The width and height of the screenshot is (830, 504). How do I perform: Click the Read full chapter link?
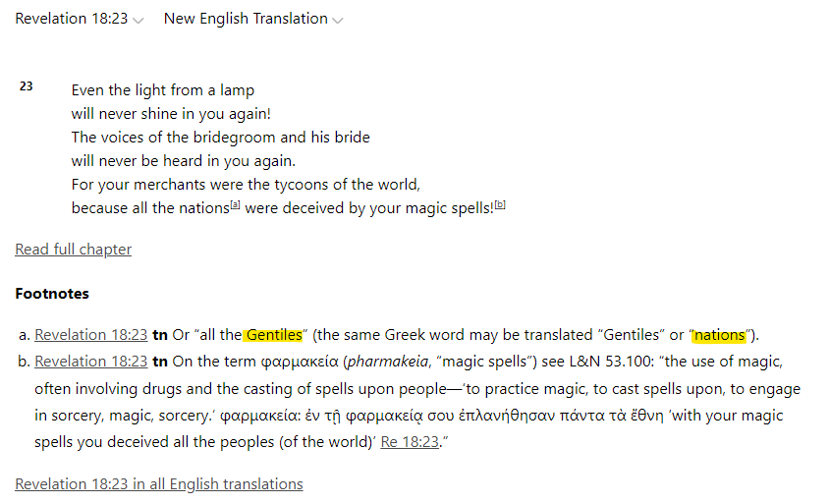(x=74, y=250)
